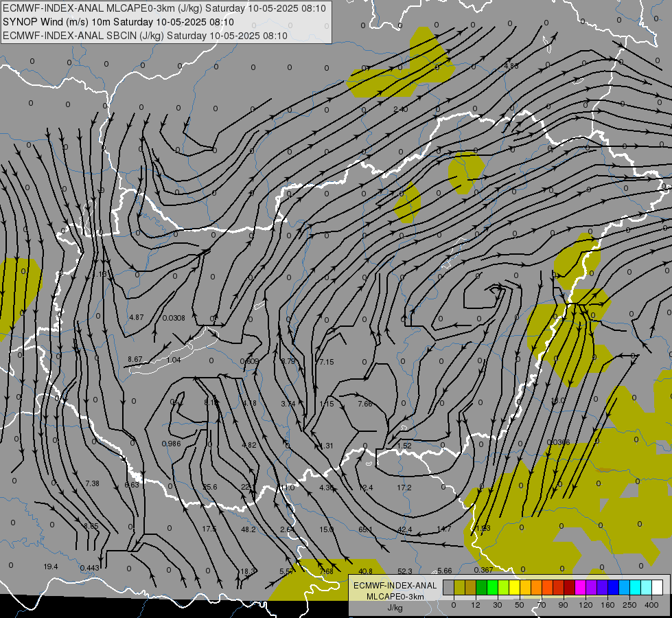Click the 1.04 data value
Screen dimensions: 672x618
pos(174,360)
